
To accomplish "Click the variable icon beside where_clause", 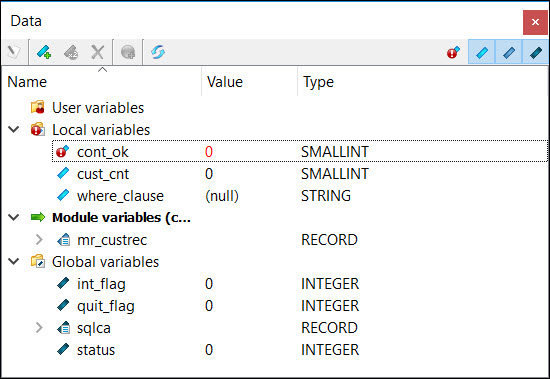I will (x=63, y=195).
